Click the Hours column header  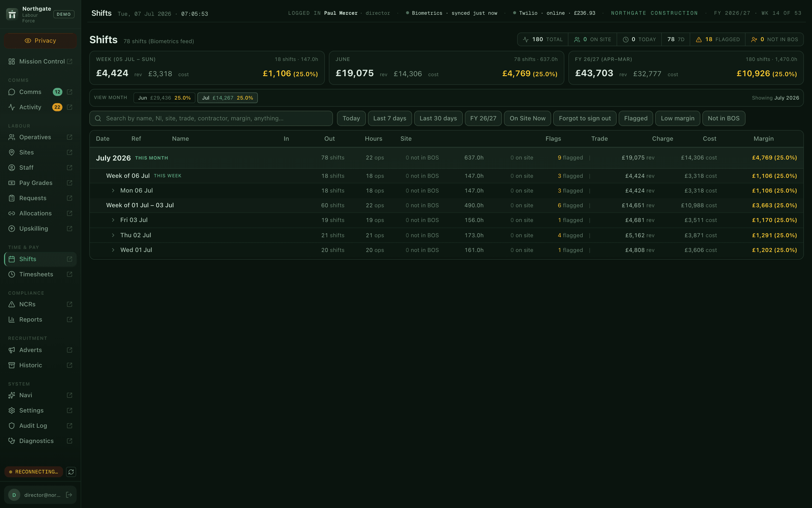click(374, 139)
